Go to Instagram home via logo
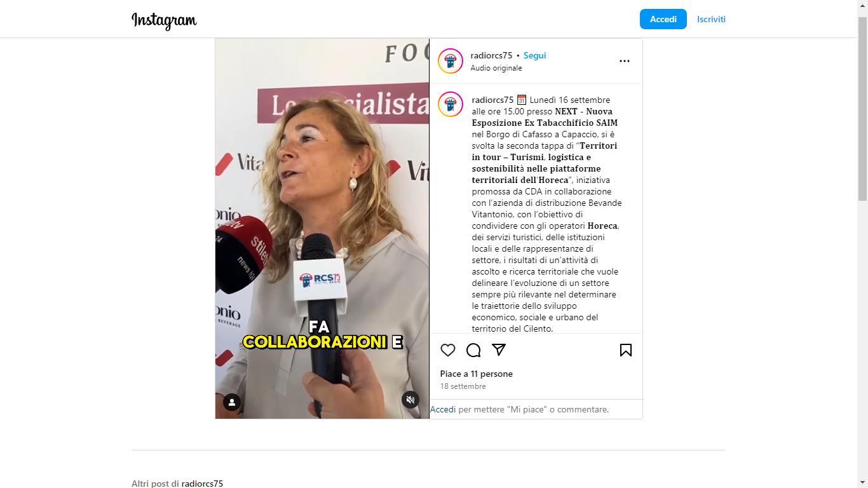 [x=164, y=20]
